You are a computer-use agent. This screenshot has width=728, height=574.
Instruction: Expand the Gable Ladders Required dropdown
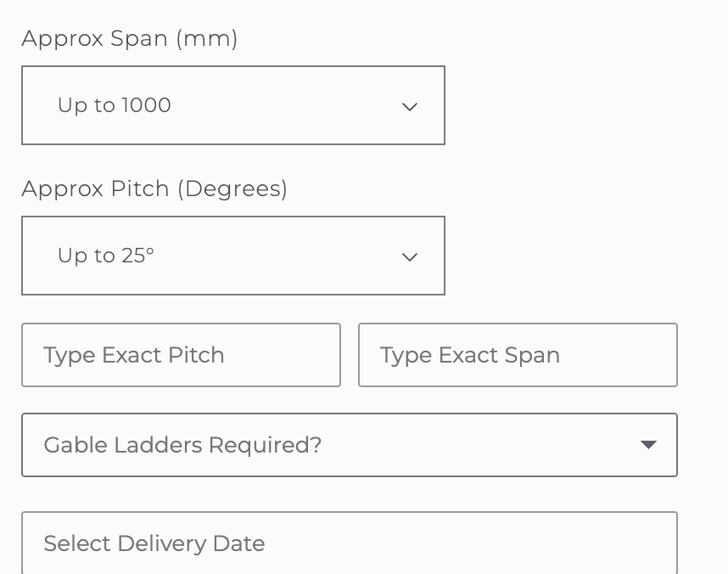[349, 445]
